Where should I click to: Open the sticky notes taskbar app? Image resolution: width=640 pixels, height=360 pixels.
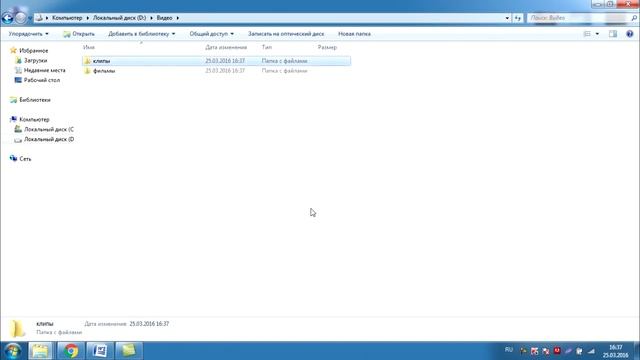[129, 351]
